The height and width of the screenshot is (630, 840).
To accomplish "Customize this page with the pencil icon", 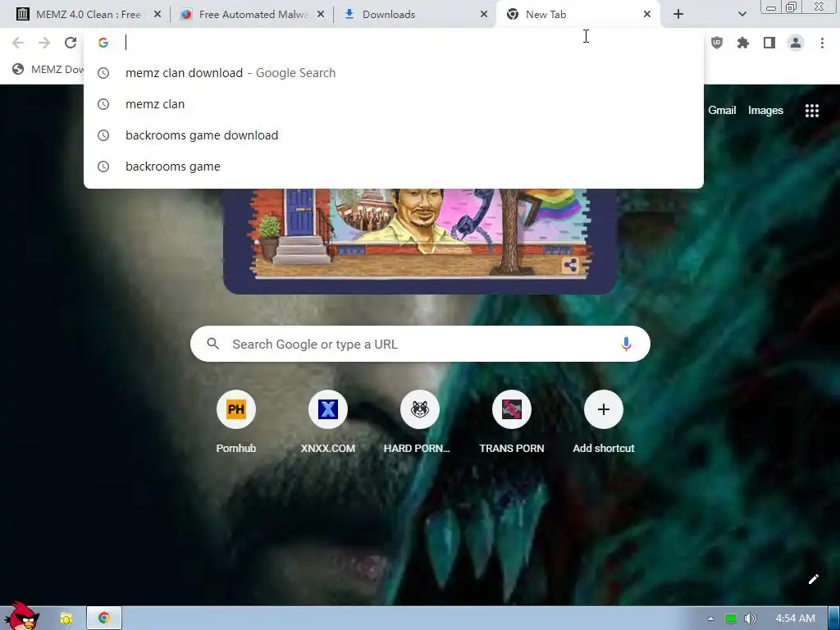I will click(x=813, y=579).
